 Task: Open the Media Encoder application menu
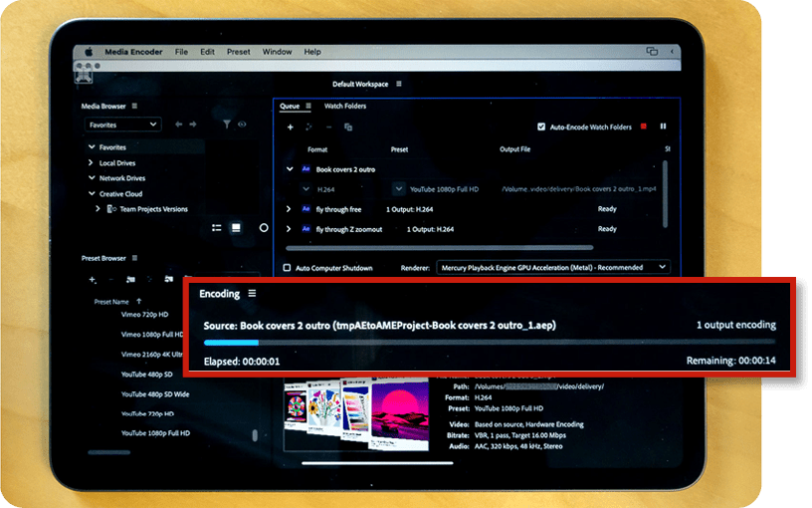(133, 52)
